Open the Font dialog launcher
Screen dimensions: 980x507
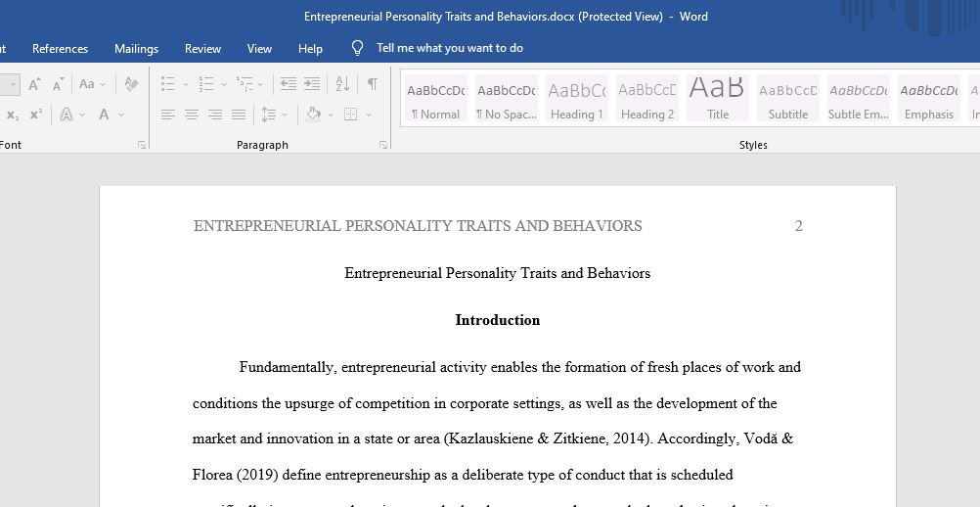(x=142, y=145)
